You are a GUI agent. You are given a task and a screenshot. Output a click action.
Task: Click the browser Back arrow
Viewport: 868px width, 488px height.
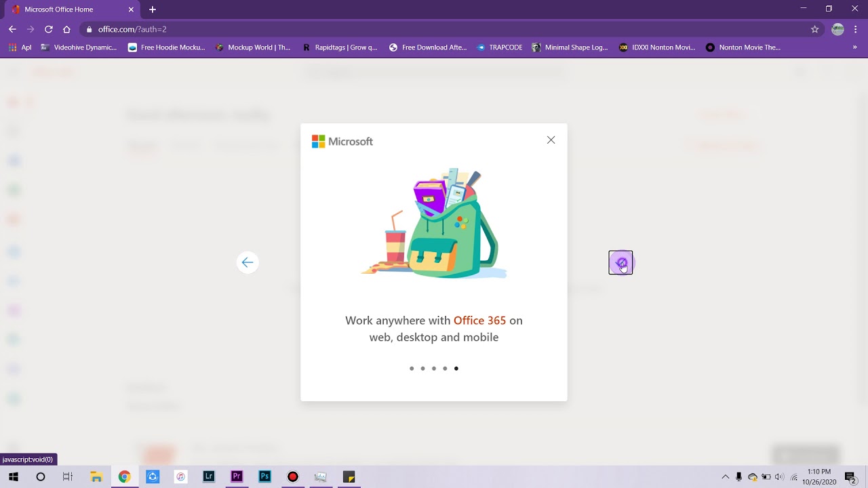click(12, 29)
